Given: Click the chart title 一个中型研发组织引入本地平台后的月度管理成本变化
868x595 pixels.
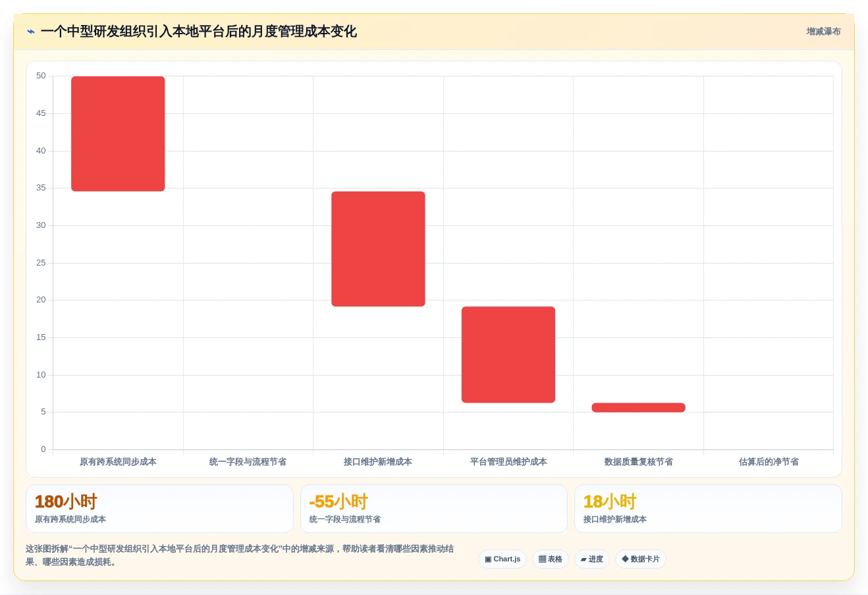Looking at the screenshot, I should point(199,32).
